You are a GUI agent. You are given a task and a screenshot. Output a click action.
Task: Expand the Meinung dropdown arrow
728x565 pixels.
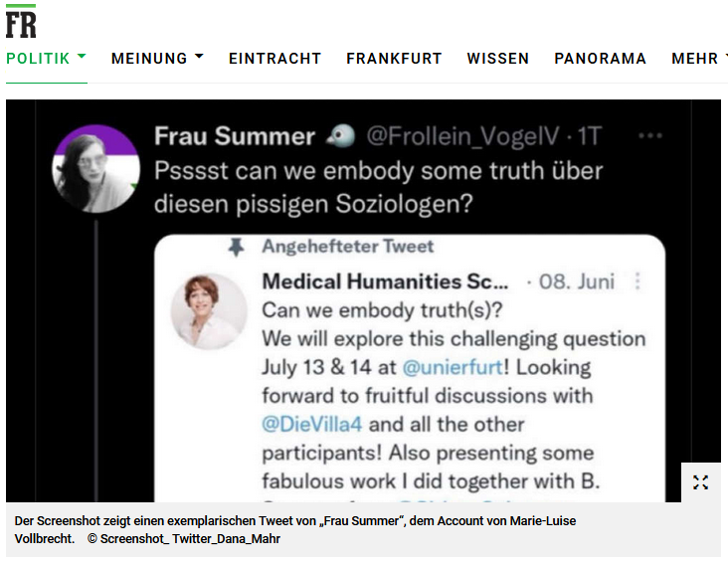point(199,57)
